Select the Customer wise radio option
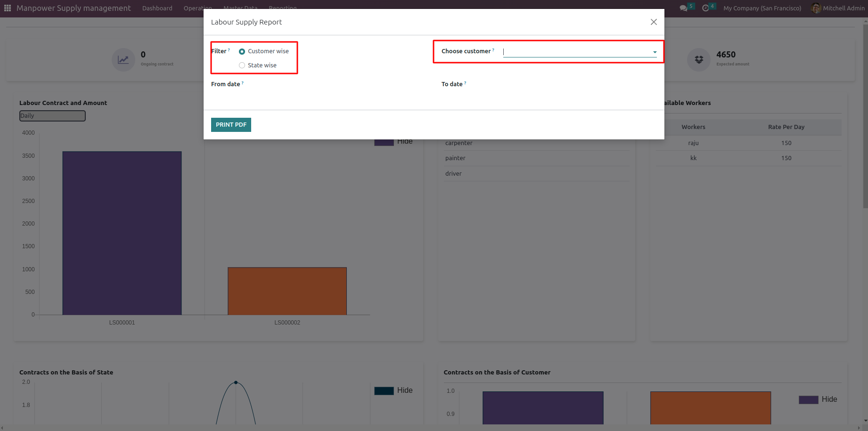868x431 pixels. coord(242,51)
